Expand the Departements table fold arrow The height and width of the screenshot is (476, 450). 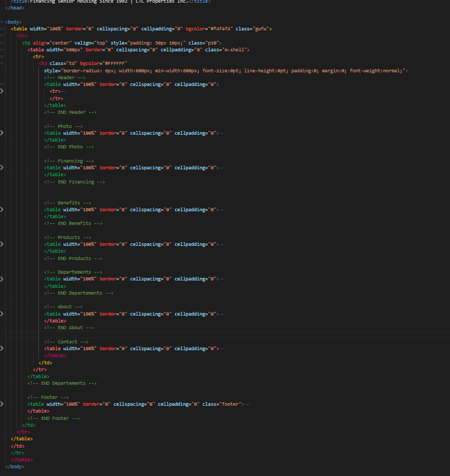coord(2,279)
